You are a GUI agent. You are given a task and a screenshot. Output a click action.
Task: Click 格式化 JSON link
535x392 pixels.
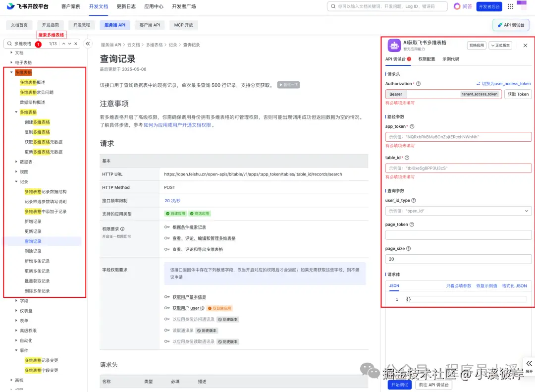click(x=514, y=286)
